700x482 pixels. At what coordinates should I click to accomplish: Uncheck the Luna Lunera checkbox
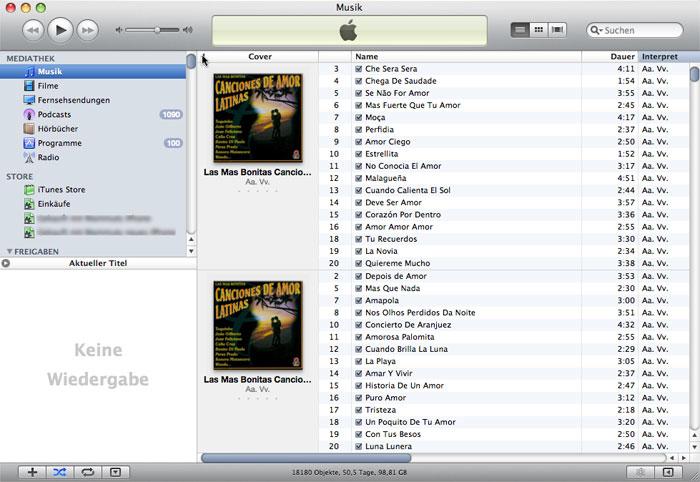pos(358,446)
